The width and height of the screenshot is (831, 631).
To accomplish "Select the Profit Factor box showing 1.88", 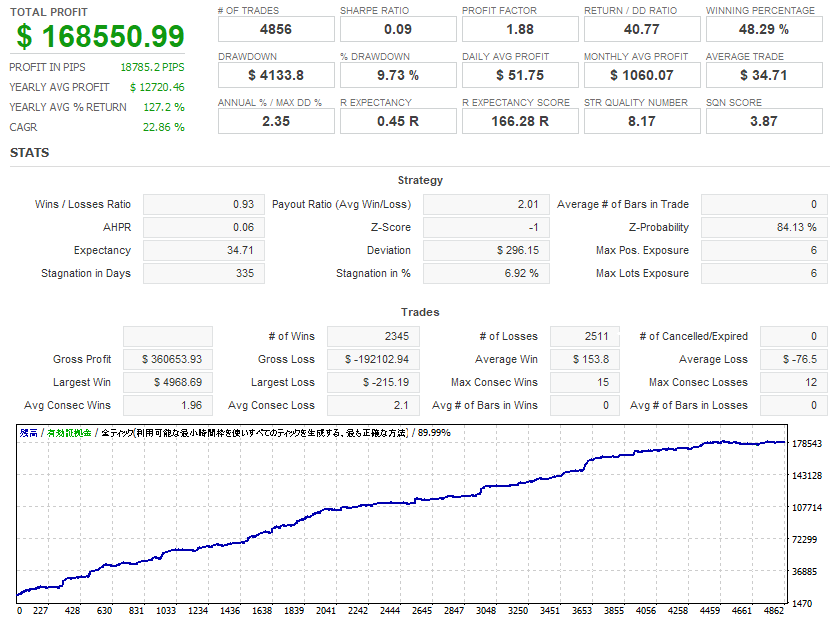I will click(520, 29).
